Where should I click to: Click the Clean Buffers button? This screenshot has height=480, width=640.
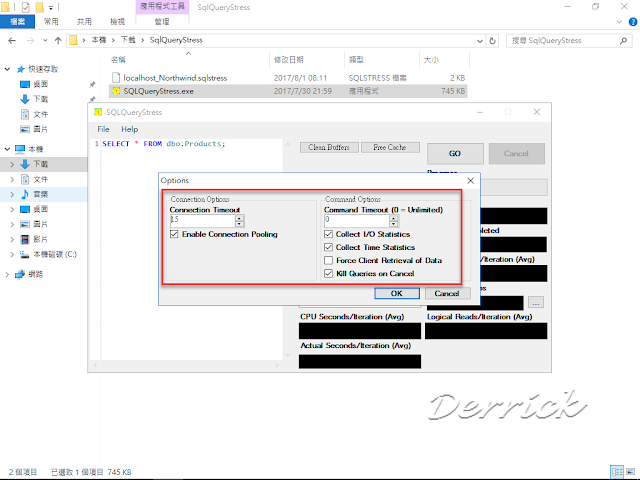(329, 147)
